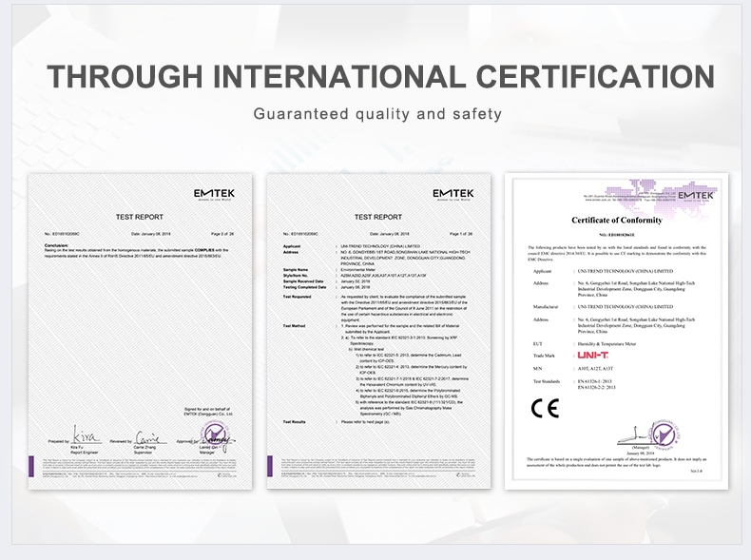The width and height of the screenshot is (751, 560).
Task: Click the "Guaranteed quality and safety" subtitle
Action: [377, 115]
